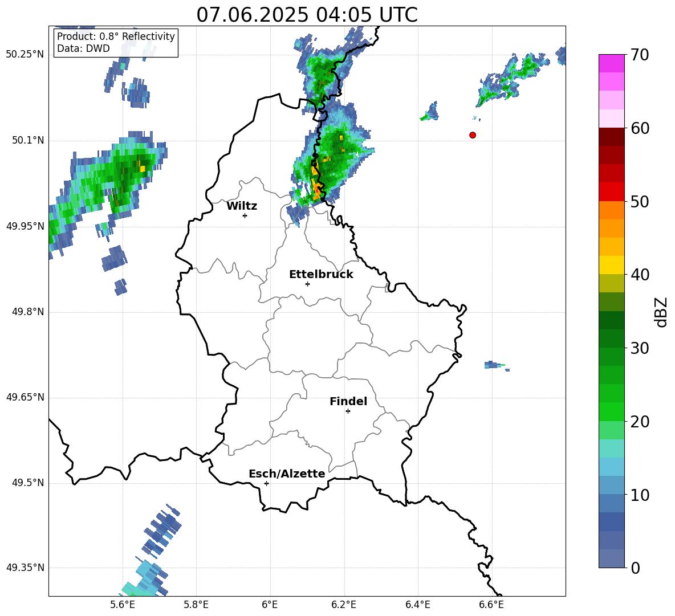Click the 49.5°N latitude label
This screenshot has height=616, width=675.
click(28, 483)
